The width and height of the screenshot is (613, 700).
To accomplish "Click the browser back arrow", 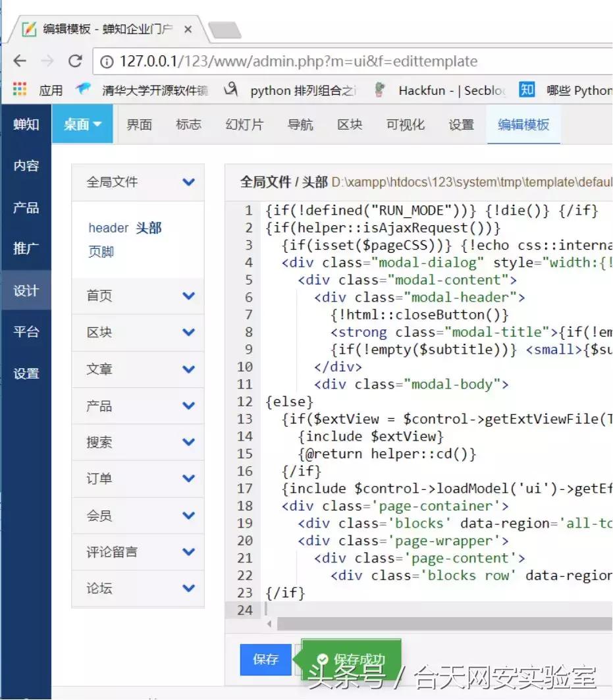I will tap(20, 61).
